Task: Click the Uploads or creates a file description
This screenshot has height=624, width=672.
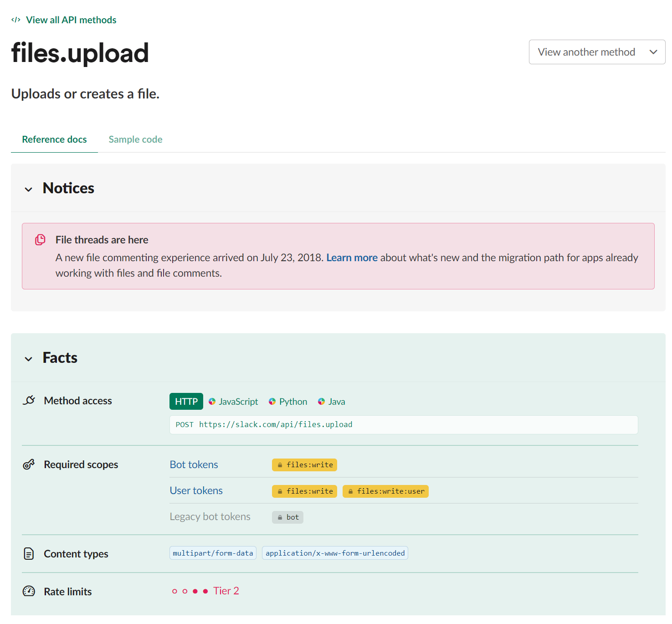Action: [85, 94]
